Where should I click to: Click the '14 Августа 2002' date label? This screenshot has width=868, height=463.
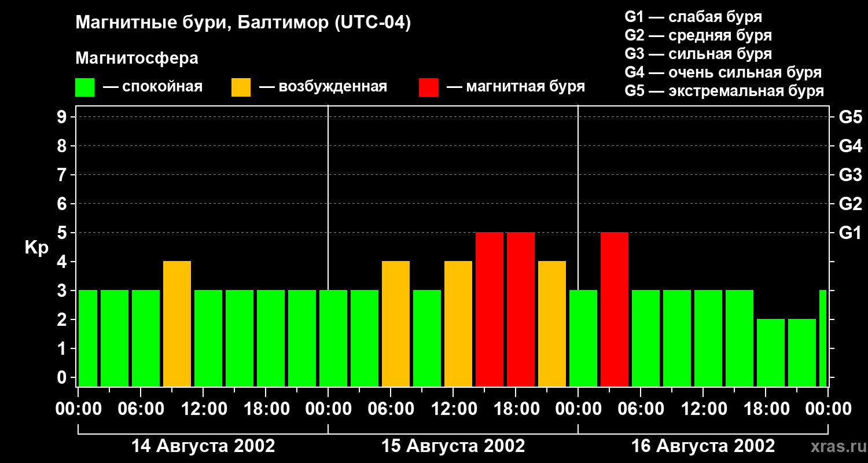(203, 446)
